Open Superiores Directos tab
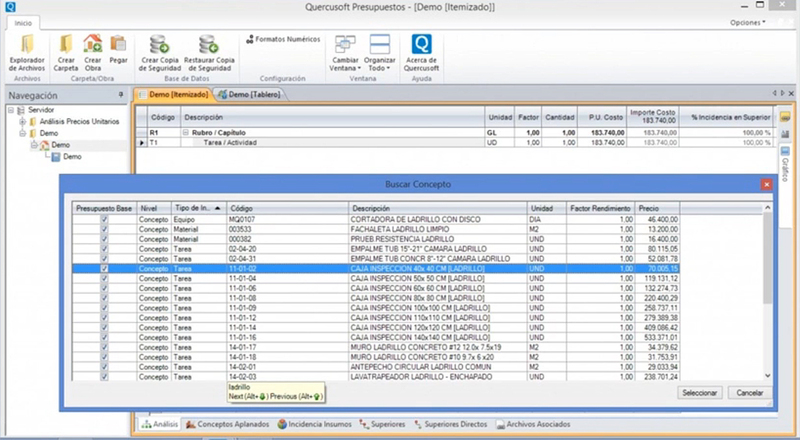This screenshot has height=440, width=800. tap(451, 424)
